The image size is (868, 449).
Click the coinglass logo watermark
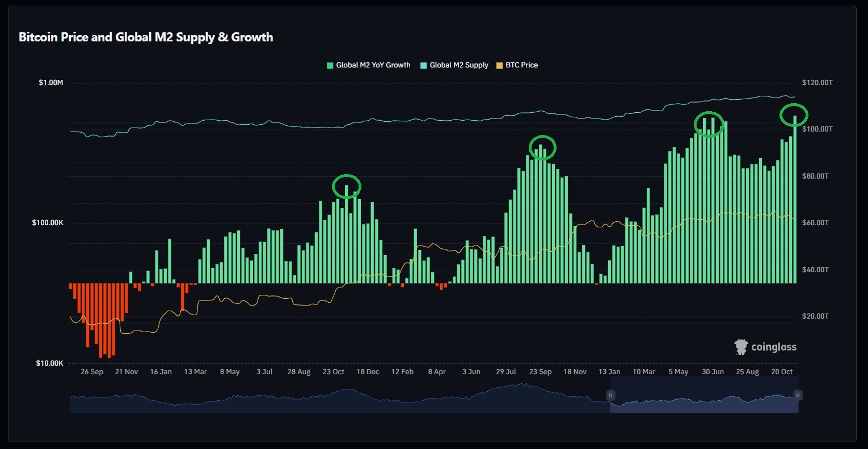coord(765,347)
